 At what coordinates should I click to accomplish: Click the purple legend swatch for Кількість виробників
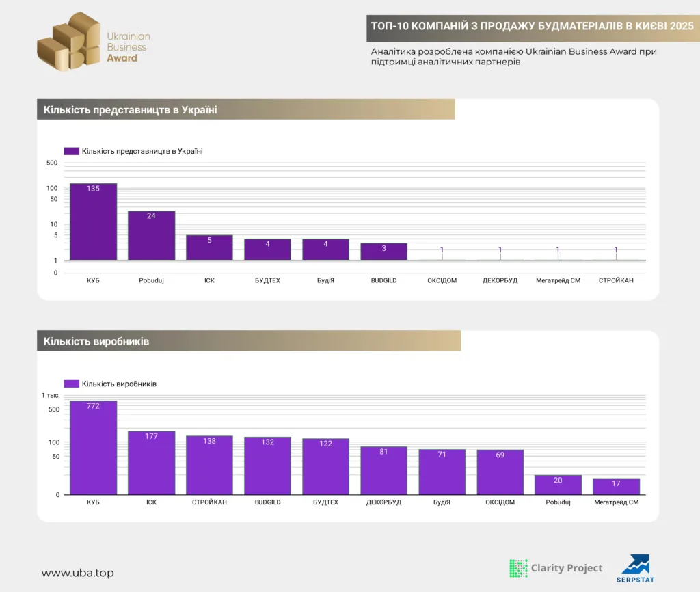(71, 384)
